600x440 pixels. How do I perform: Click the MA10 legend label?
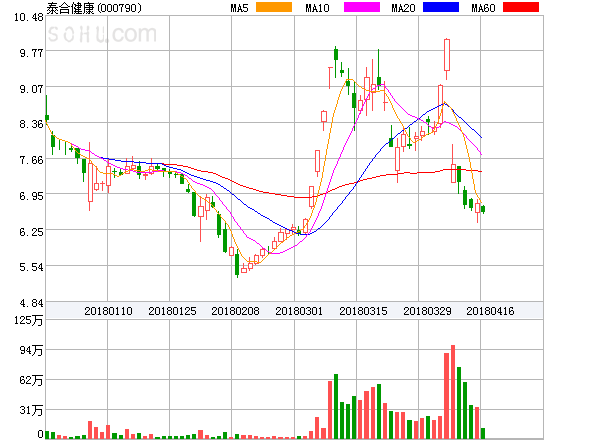(317, 8)
